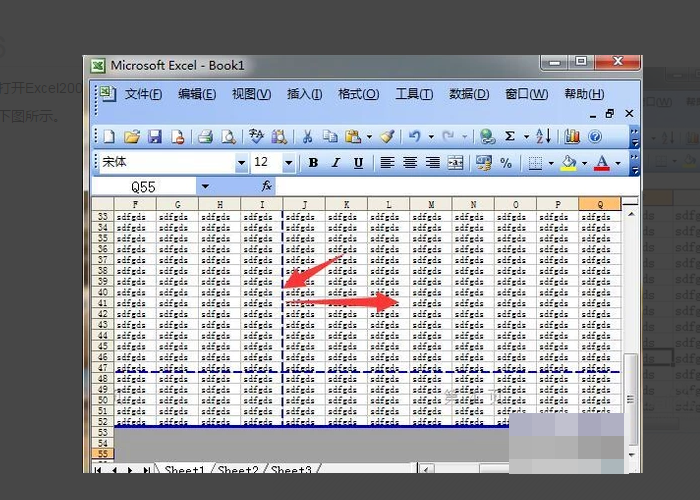Open the 窗口(W) menu
The image size is (700, 500).
[526, 94]
